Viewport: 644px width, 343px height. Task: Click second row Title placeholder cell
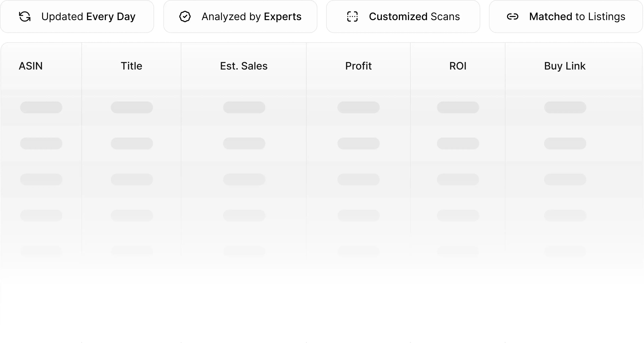point(132,143)
